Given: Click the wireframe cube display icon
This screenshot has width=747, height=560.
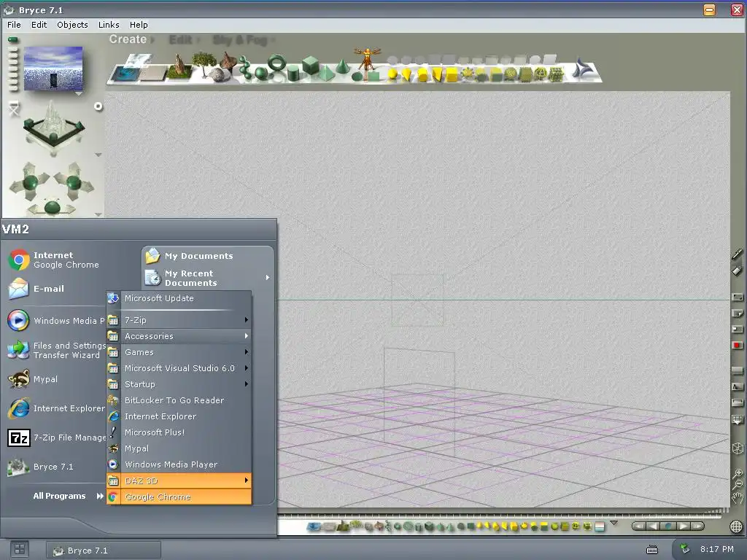Looking at the screenshot, I should pyautogui.click(x=738, y=448).
